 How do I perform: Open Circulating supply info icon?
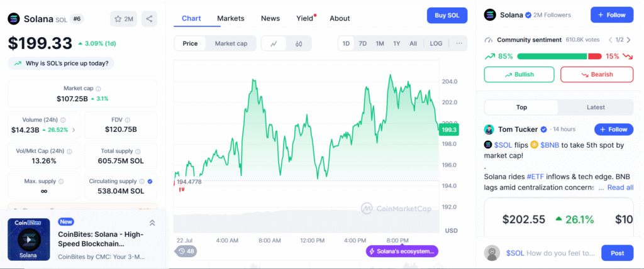[x=142, y=181]
